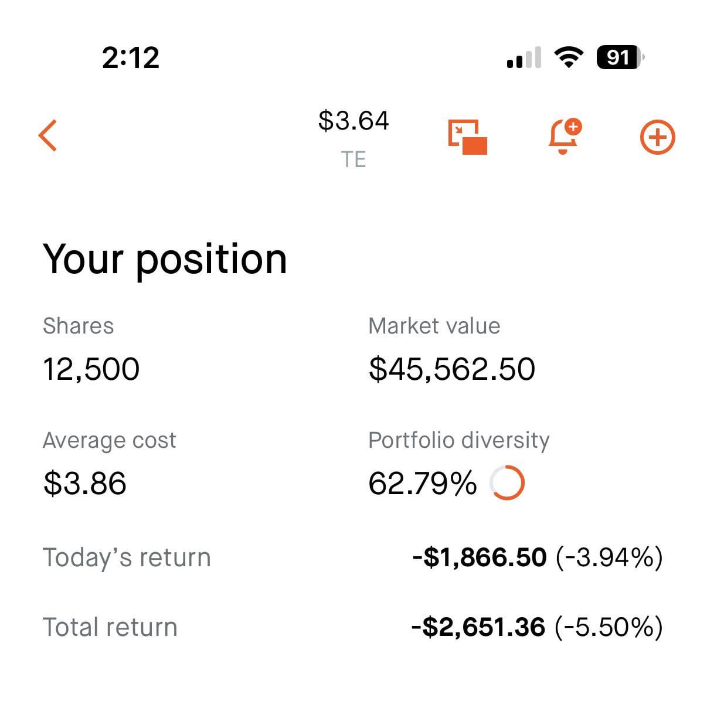Viewport: 707px width, 728px height.
Task: Tap the 62.79% portfolio diversity value
Action: coord(422,484)
